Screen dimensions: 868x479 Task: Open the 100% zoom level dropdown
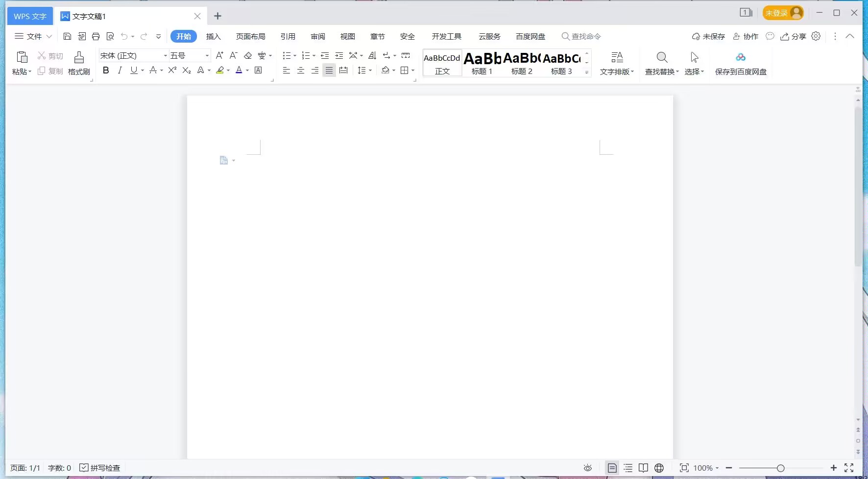[706, 468]
